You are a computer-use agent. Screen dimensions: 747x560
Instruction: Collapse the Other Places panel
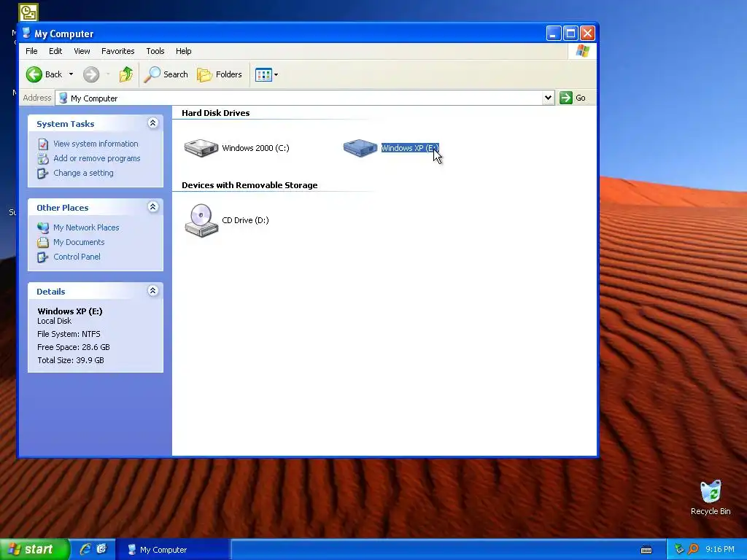[153, 207]
